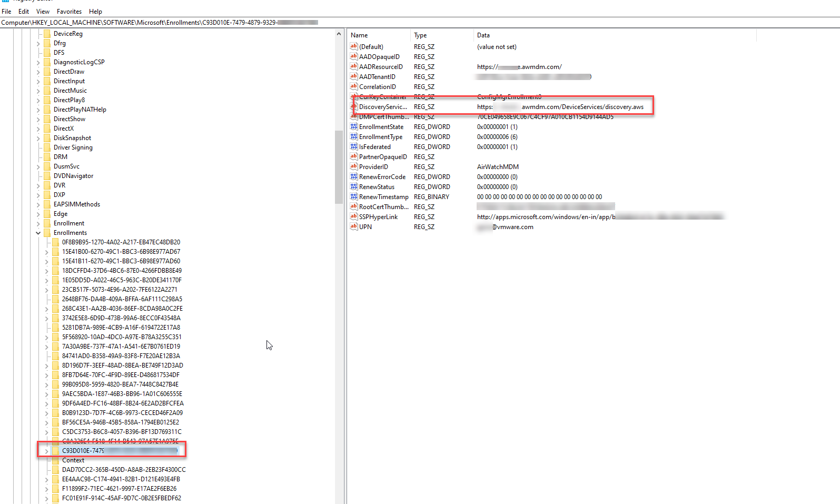The width and height of the screenshot is (840, 504).
Task: Click the string icon for ProviderID value
Action: (354, 167)
